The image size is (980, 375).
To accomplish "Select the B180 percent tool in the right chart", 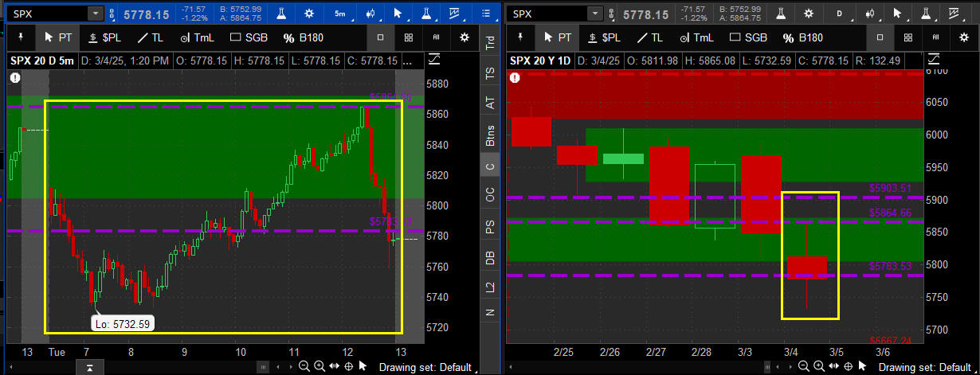I will pos(805,37).
